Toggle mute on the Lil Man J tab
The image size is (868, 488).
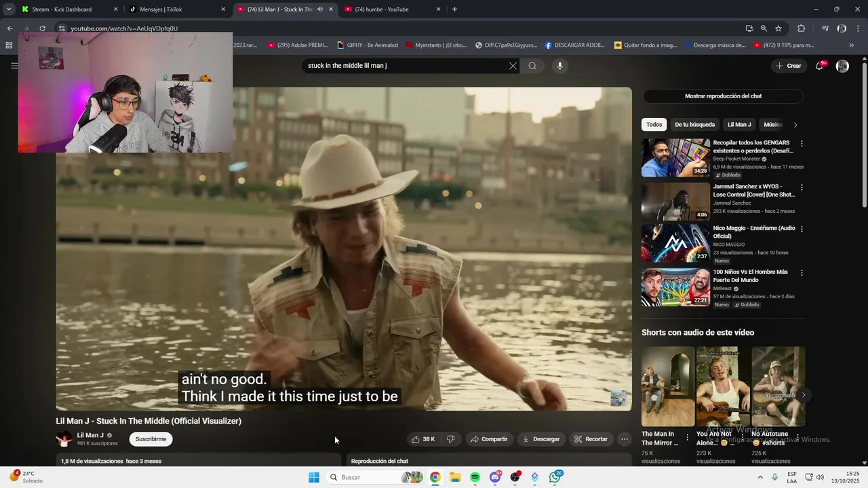click(x=320, y=9)
